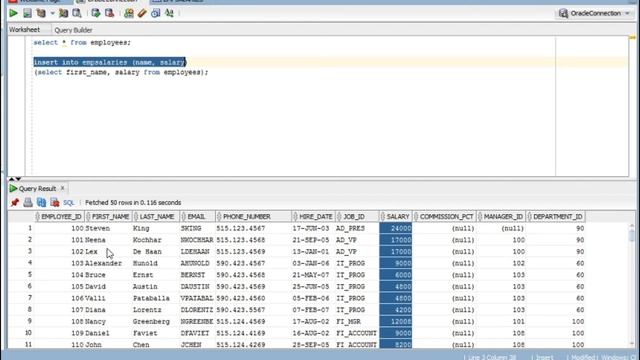Click the SALARY column header
640x360 pixels.
(396, 217)
